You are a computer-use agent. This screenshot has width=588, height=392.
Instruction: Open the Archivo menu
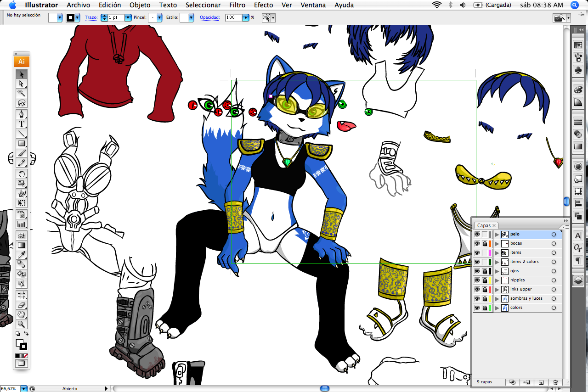click(78, 5)
